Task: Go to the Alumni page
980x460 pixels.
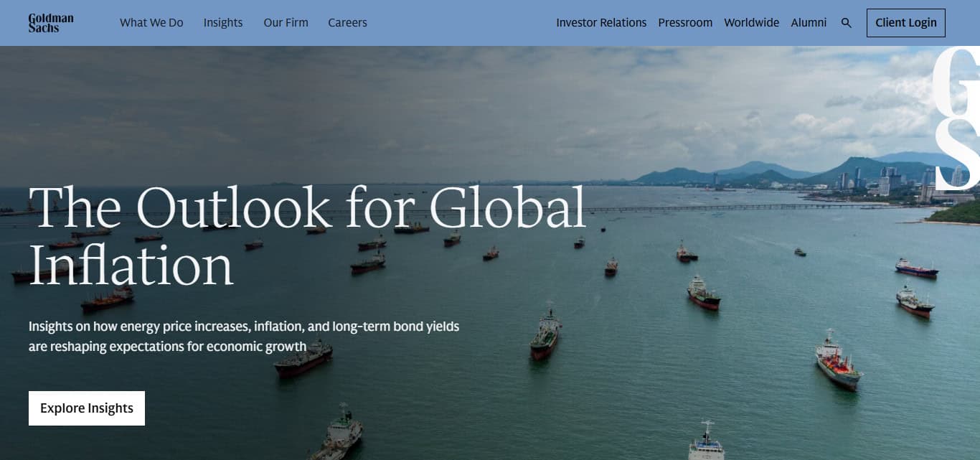Action: click(x=809, y=23)
